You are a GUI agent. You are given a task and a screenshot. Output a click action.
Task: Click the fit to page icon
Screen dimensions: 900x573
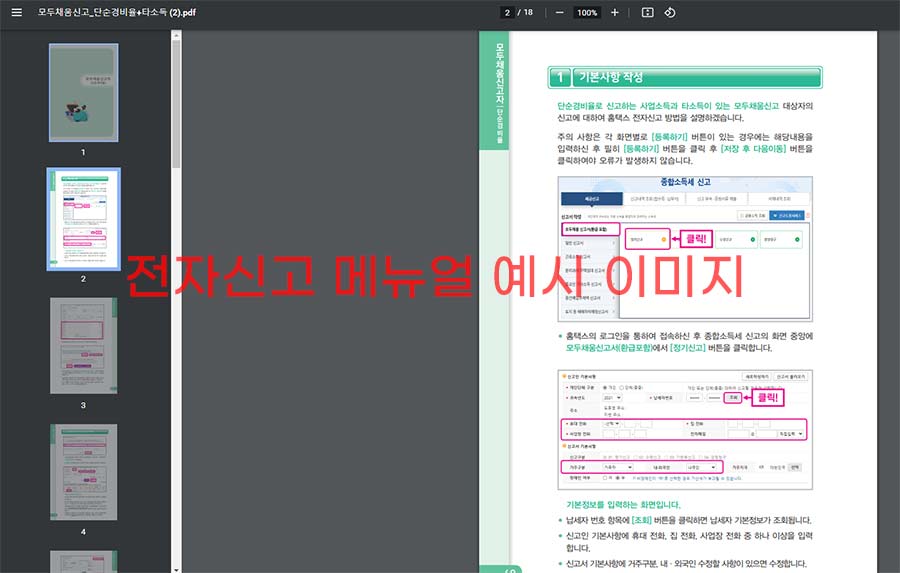(x=647, y=13)
